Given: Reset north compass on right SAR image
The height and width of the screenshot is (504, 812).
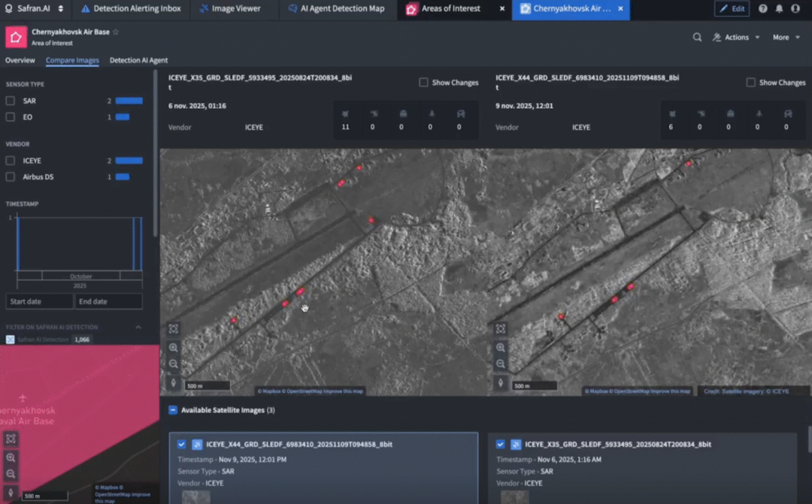Looking at the screenshot, I should point(501,383).
